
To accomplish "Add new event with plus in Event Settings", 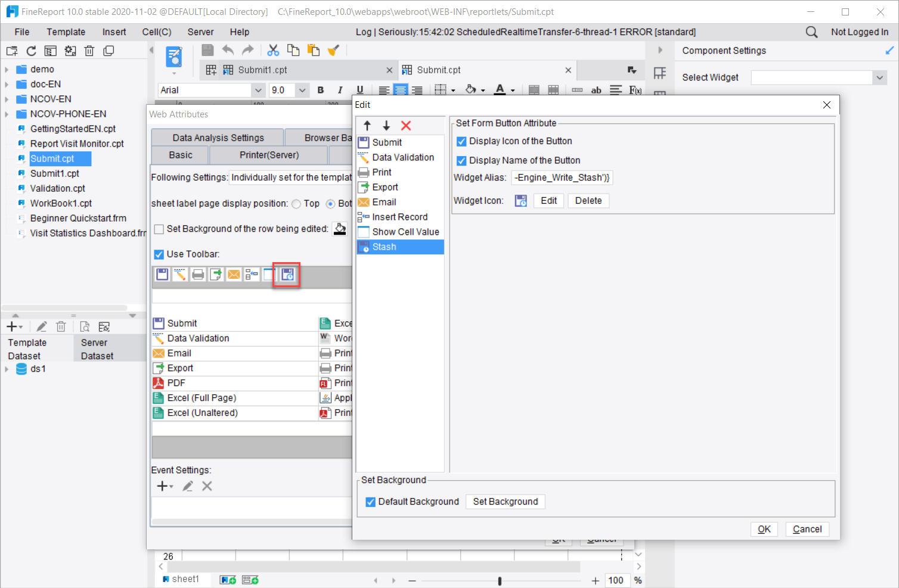I will [165, 486].
